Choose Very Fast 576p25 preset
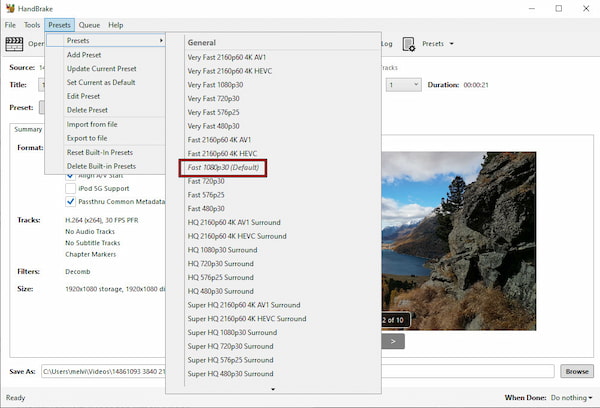 [x=213, y=113]
